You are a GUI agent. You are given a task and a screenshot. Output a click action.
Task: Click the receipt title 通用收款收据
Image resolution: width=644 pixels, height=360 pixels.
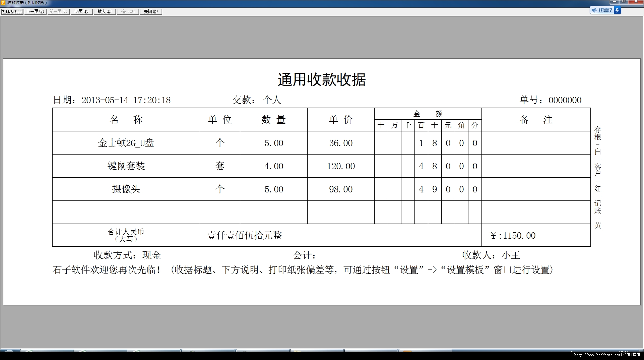click(x=322, y=80)
